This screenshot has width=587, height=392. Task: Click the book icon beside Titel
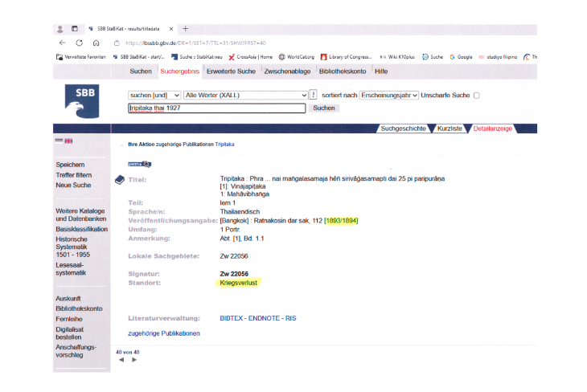(x=120, y=180)
